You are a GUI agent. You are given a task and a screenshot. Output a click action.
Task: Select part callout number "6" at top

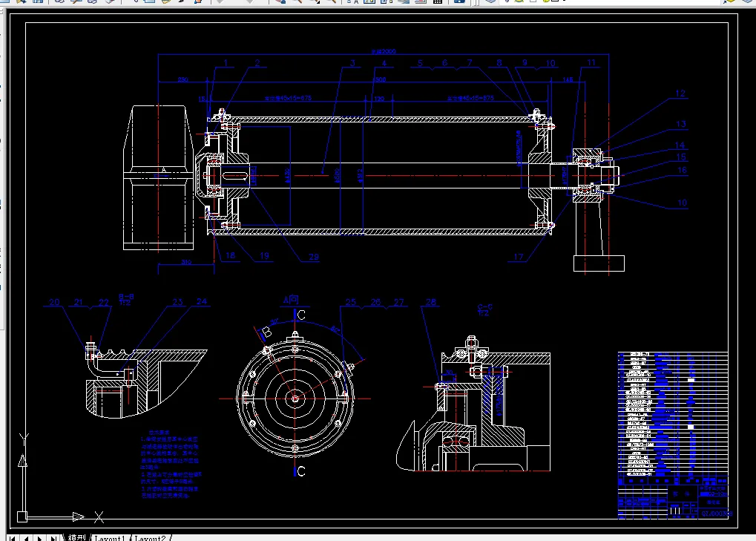point(444,62)
